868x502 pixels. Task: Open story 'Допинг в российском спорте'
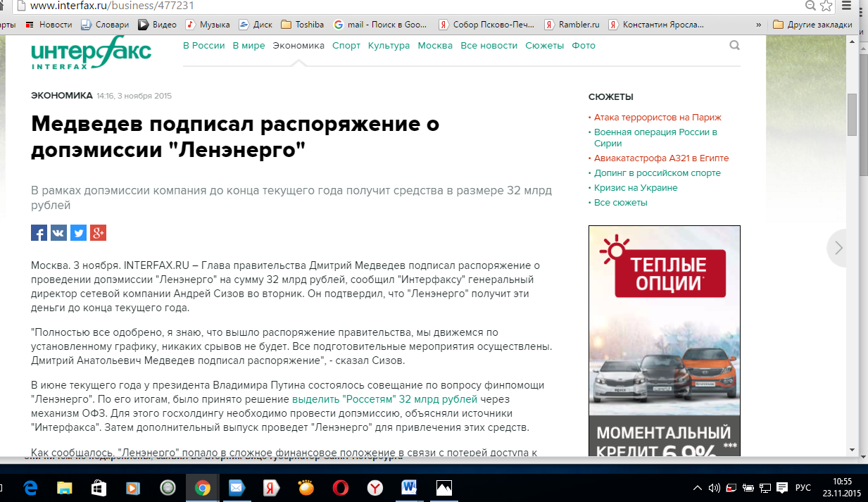tap(658, 173)
